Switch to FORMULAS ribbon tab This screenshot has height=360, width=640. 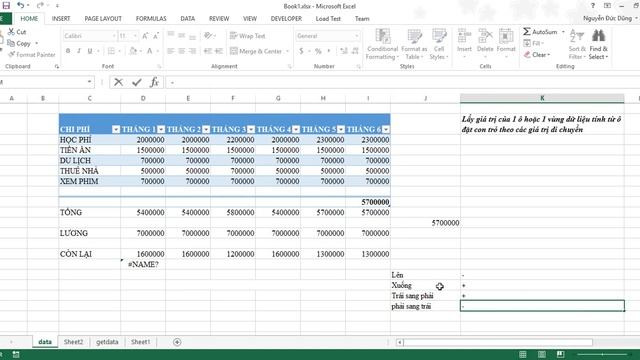[151, 19]
